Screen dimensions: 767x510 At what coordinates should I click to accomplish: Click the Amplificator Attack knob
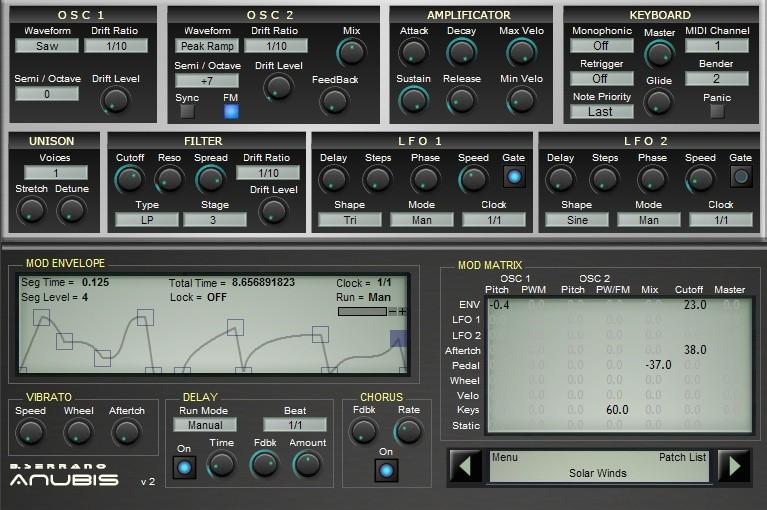point(413,52)
